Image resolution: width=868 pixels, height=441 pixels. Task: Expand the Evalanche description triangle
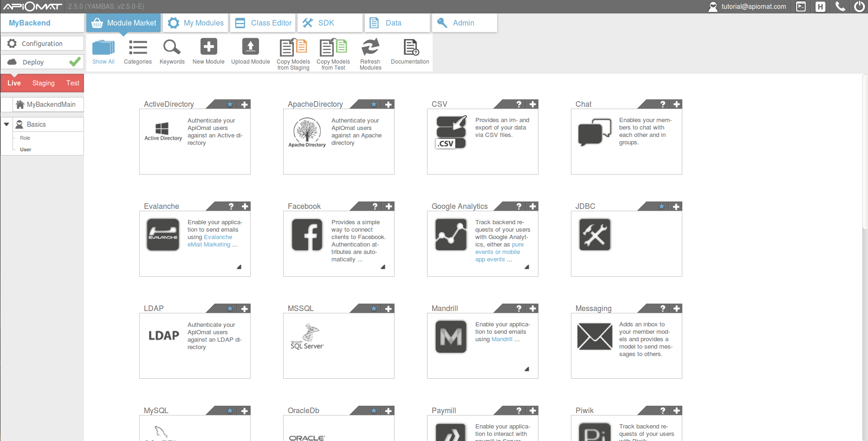tap(239, 267)
